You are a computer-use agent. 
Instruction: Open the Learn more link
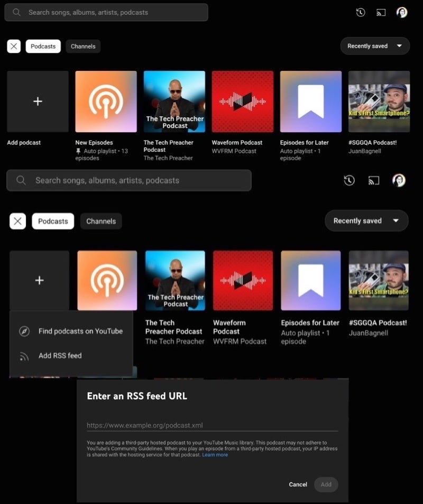pyautogui.click(x=215, y=455)
